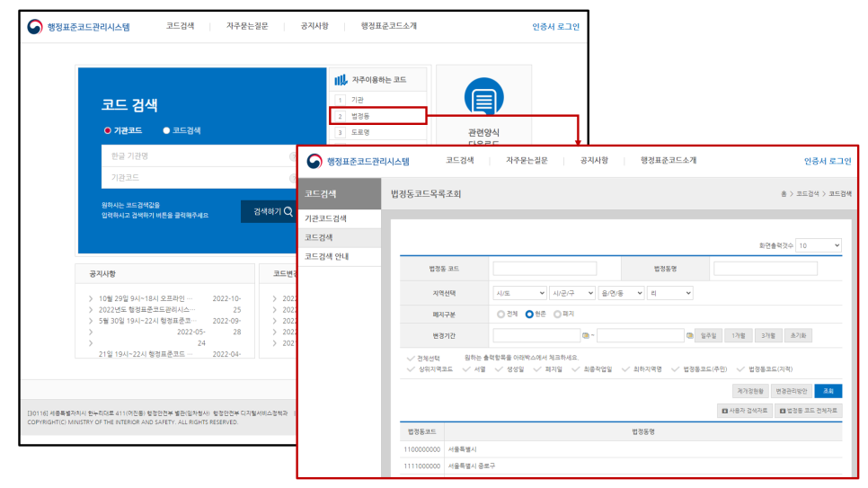
Task: Open calendar picker for 변경기간 end date
Action: click(690, 336)
